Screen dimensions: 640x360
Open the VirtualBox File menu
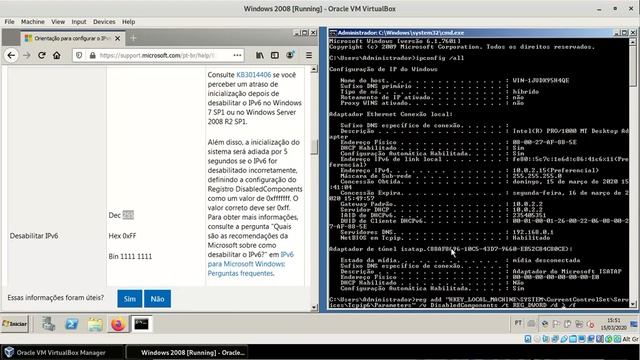point(9,22)
